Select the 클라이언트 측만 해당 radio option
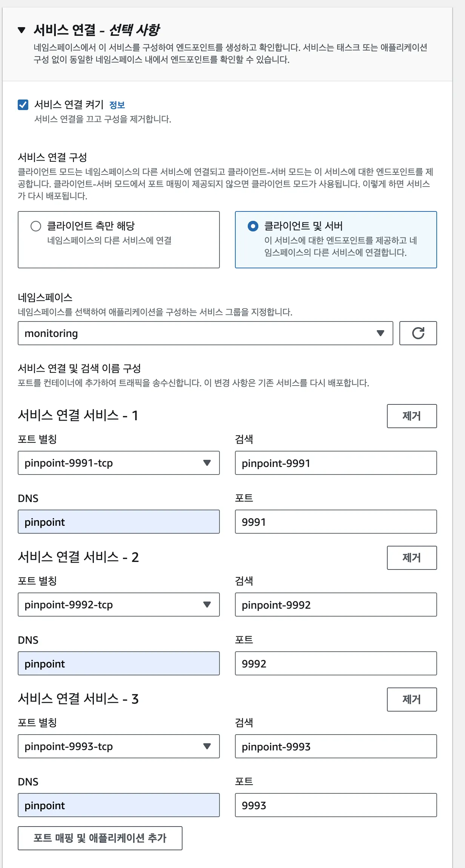Viewport: 465px width, 868px height. 36,226
